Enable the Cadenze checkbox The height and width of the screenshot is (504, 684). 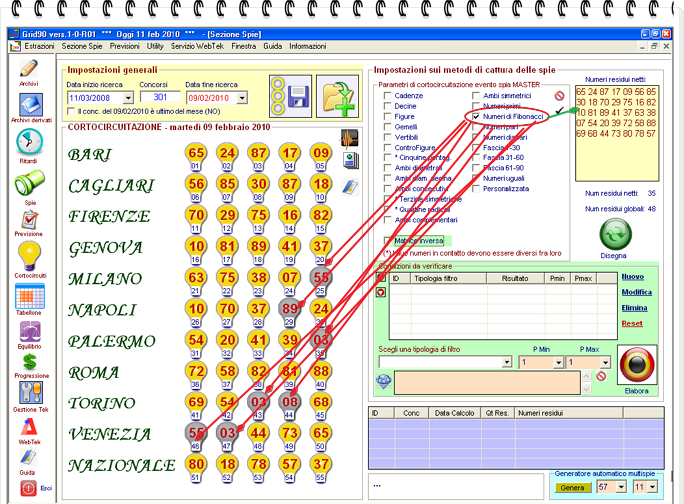387,96
